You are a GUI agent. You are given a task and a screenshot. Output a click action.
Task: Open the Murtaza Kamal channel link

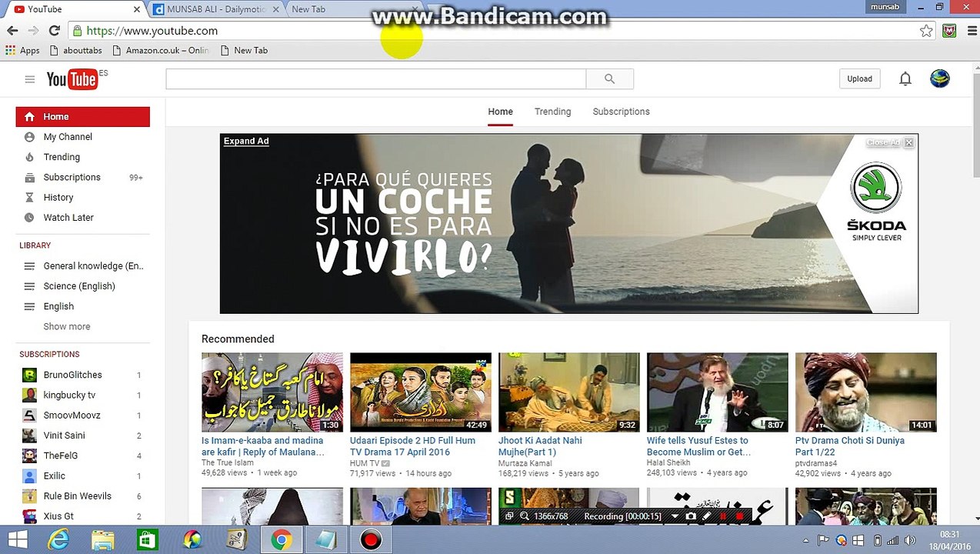pyautogui.click(x=525, y=463)
